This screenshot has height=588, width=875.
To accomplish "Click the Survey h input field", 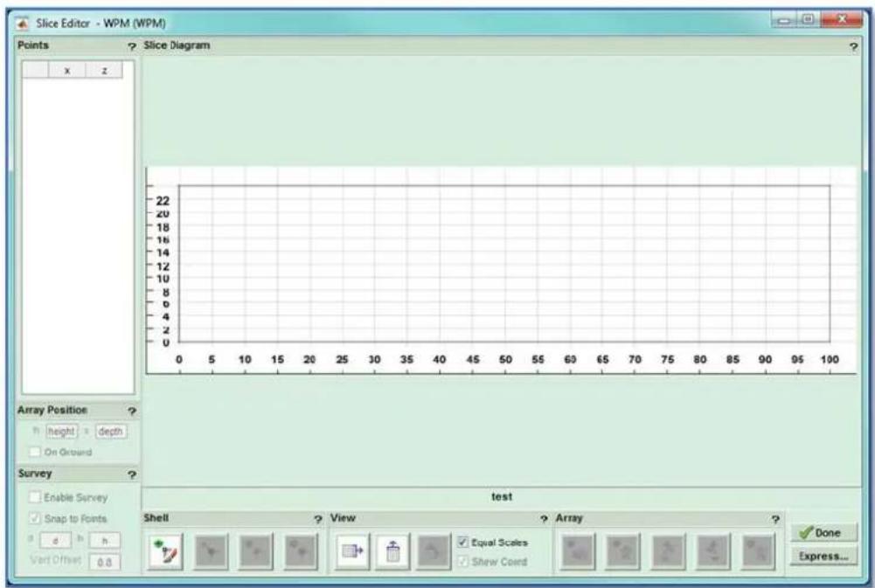I will pyautogui.click(x=104, y=541).
